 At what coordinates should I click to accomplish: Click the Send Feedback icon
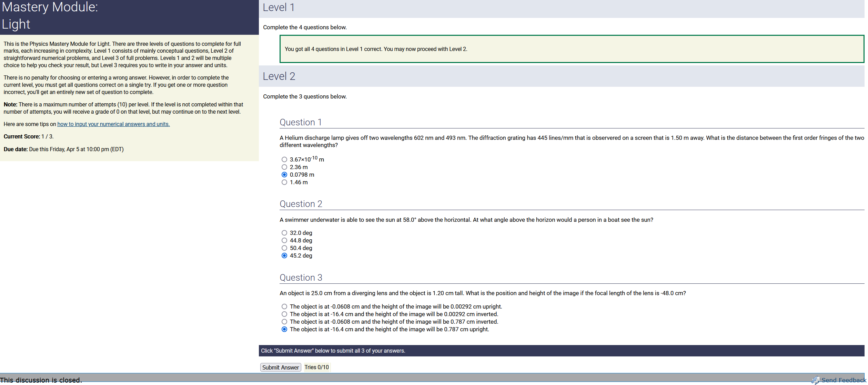coord(815,380)
